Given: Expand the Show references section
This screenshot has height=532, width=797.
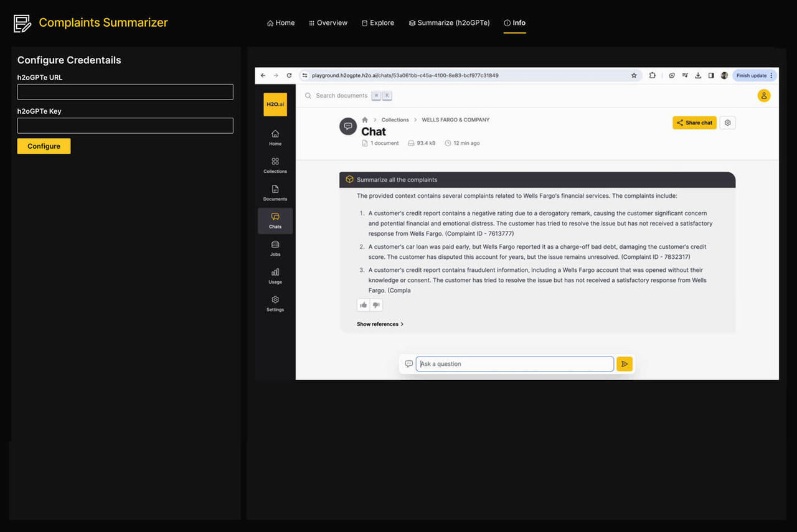Looking at the screenshot, I should point(379,324).
